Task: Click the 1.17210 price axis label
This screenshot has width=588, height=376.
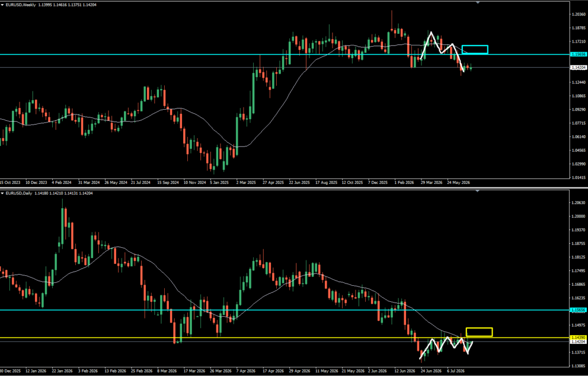Action: point(579,41)
